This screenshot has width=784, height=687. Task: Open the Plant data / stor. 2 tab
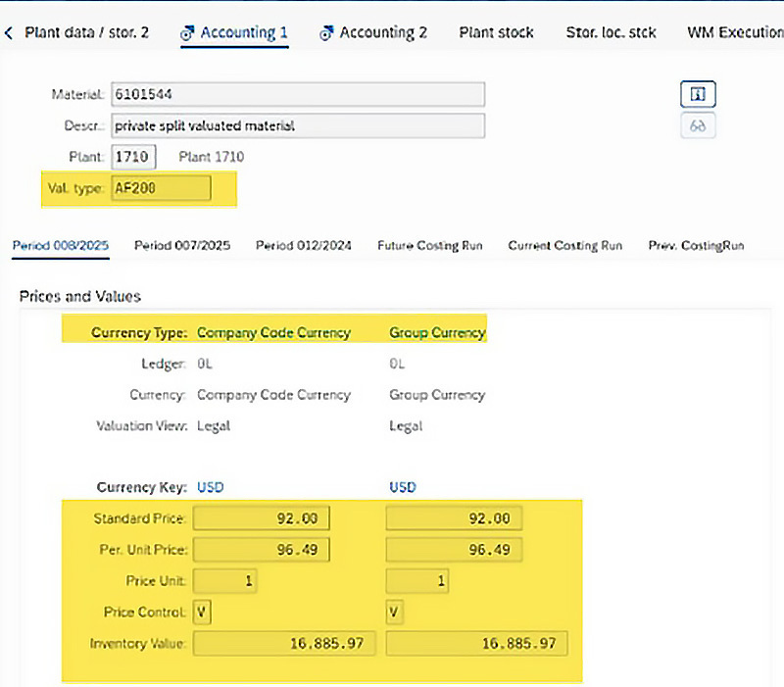pos(86,32)
